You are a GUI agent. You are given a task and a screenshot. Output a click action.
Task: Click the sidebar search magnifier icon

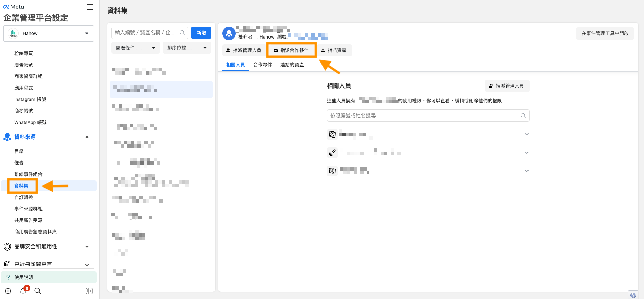[x=38, y=291]
